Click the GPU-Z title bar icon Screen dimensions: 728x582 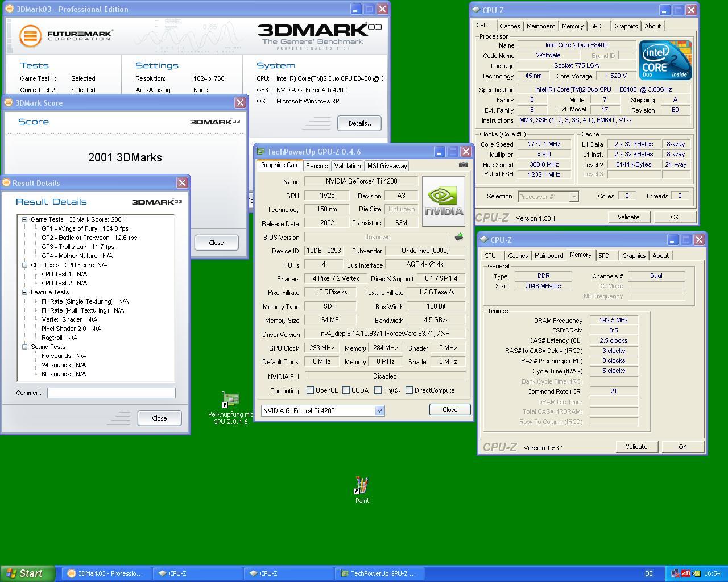point(260,151)
